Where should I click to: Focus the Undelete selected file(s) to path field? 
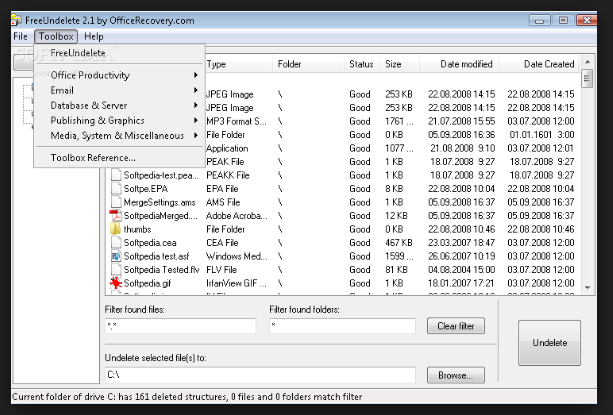click(260, 375)
